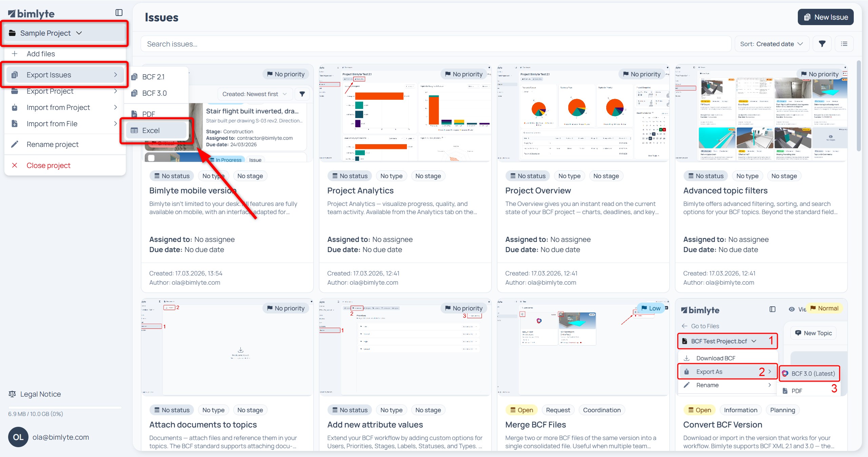868x457 pixels.
Task: Click the Excel table icon
Action: [x=134, y=130]
